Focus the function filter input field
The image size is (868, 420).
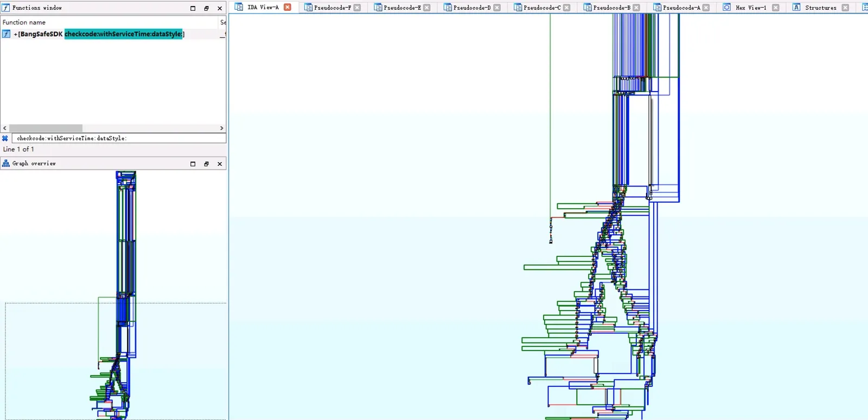click(x=119, y=138)
